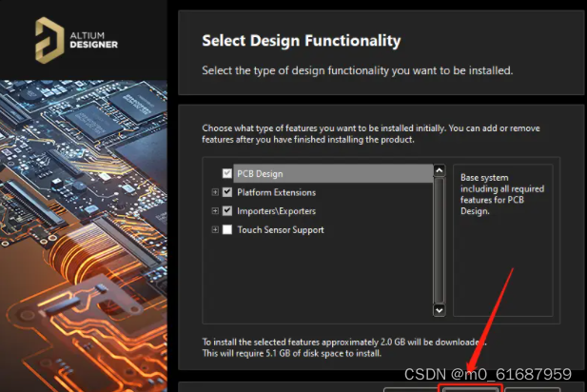Click the feature list scroll up arrow

click(x=440, y=170)
